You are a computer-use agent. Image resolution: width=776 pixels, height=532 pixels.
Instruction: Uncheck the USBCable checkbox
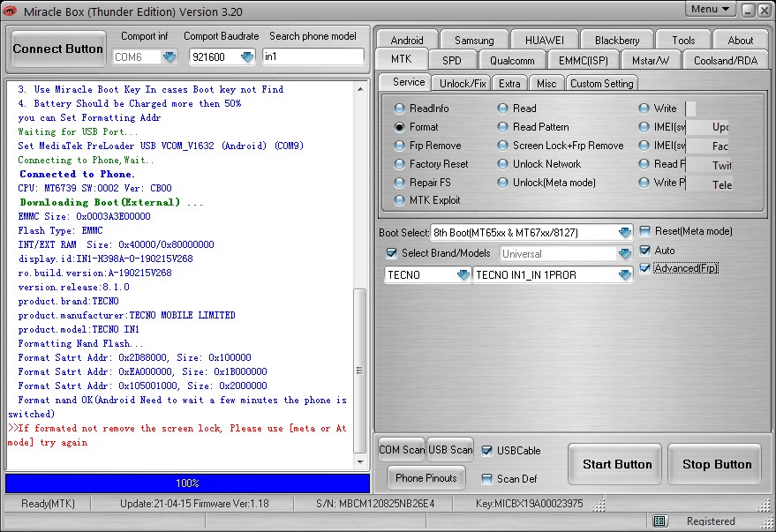click(x=487, y=451)
